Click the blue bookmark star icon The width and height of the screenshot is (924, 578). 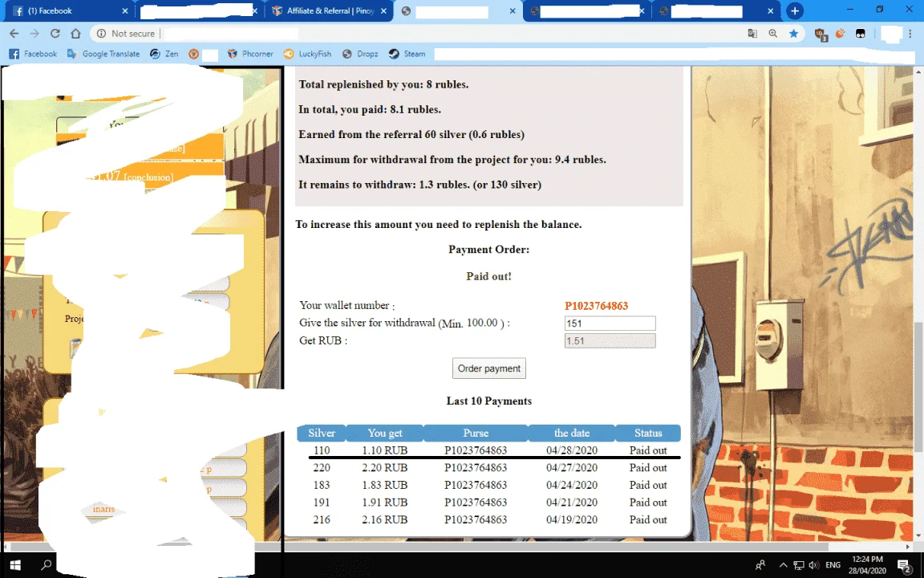tap(794, 34)
